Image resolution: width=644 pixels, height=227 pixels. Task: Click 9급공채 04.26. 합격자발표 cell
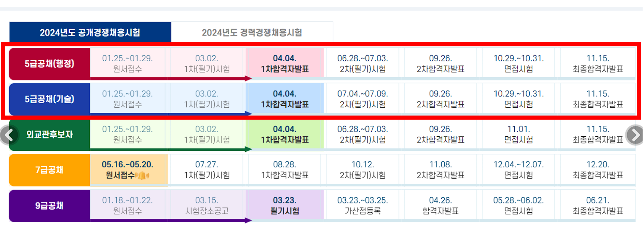tap(441, 206)
